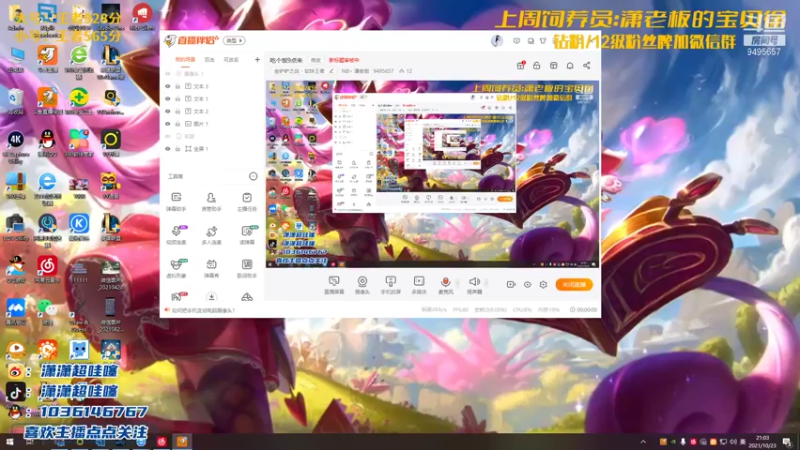Click the download tool icon in toolbox

click(211, 297)
